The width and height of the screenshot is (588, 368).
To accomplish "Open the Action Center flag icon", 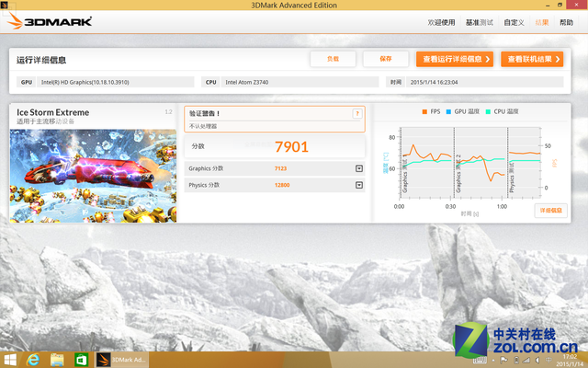I will point(504,360).
